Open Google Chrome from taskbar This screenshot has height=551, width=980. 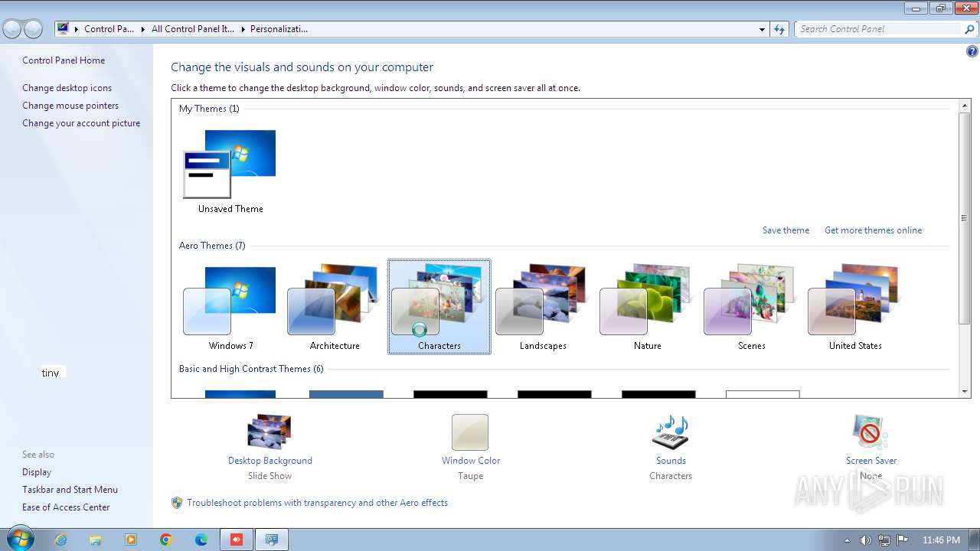(x=166, y=540)
